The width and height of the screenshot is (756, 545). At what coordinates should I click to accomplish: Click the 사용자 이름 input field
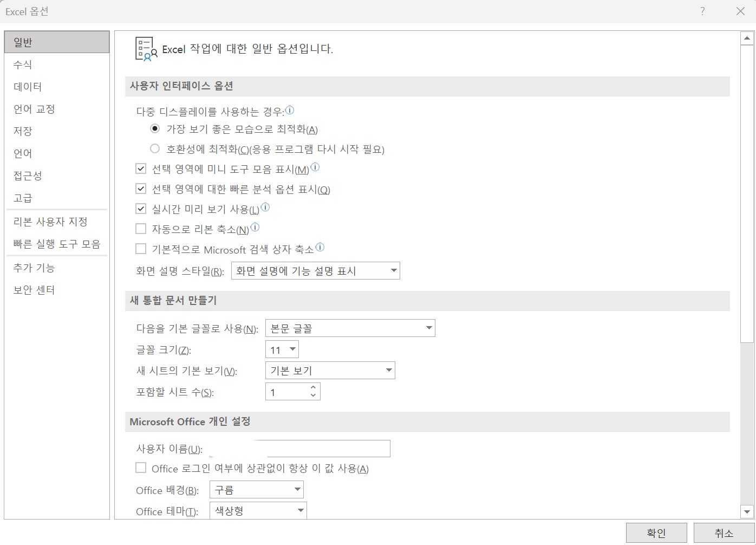point(299,449)
